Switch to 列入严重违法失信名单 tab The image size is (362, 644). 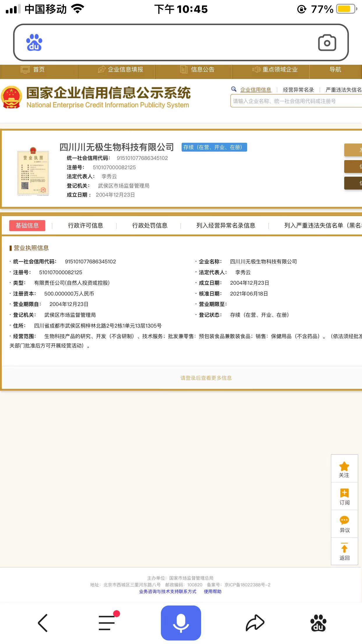tap(323, 225)
